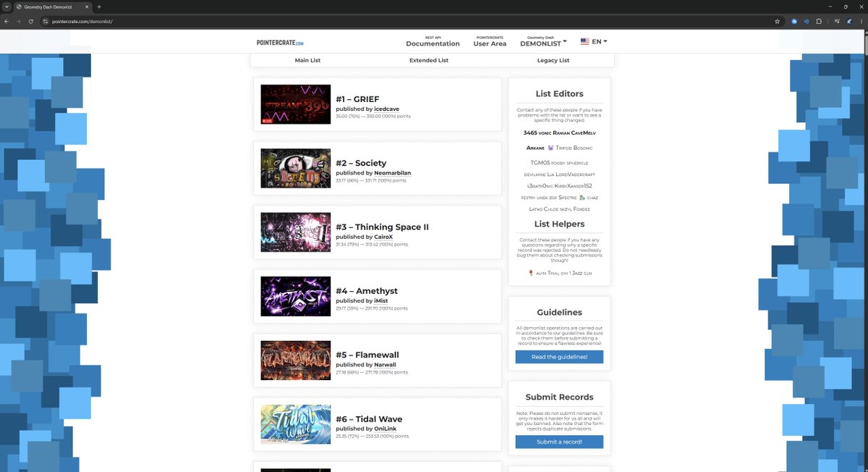This screenshot has width=868, height=472.
Task: Click the '25.35 (72%) — 253.53 (100%) points' text
Action: pyautogui.click(x=372, y=437)
